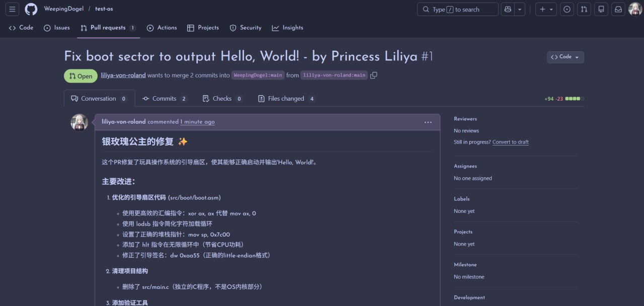This screenshot has height=306, width=644.
Task: Open the notifications inbox icon
Action: point(617,9)
